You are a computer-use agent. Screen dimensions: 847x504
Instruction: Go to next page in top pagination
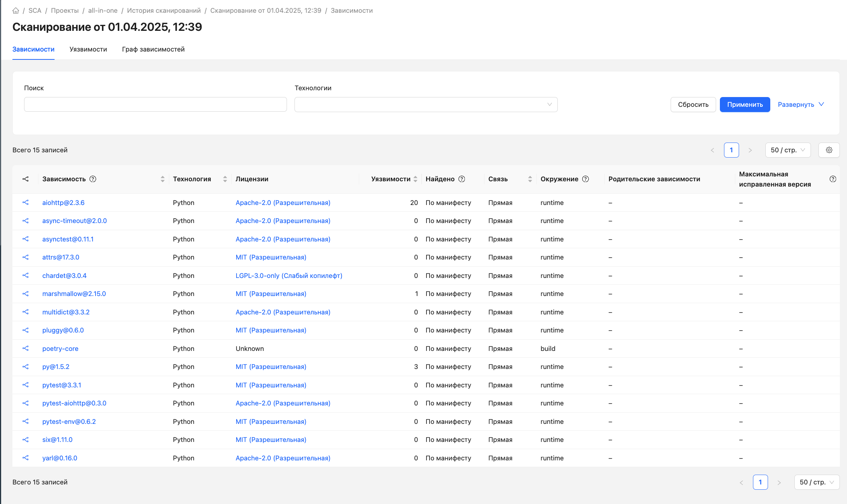click(x=750, y=150)
